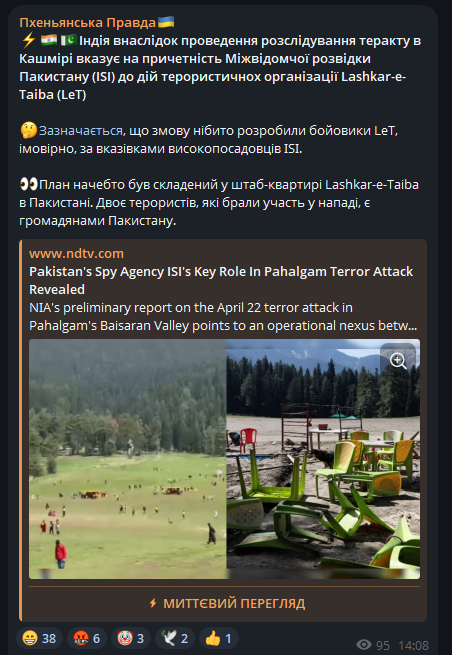Click the eyes emoji before План

point(28,184)
